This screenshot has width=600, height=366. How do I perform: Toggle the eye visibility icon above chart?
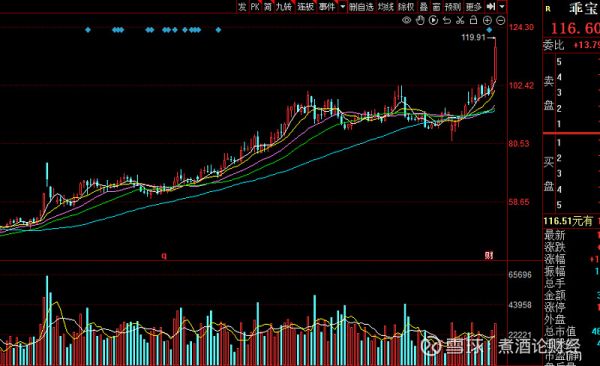coord(407,20)
